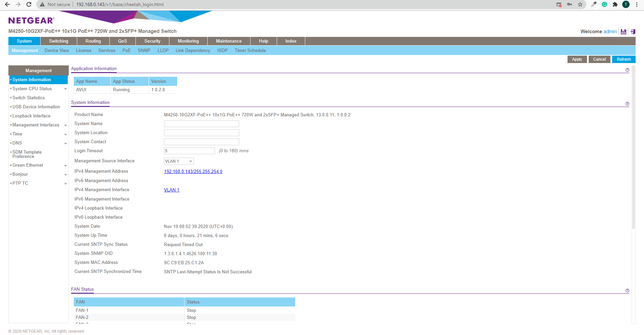Select the Link Dependency submenu
Screen dimensions: 644x335
[193, 50]
